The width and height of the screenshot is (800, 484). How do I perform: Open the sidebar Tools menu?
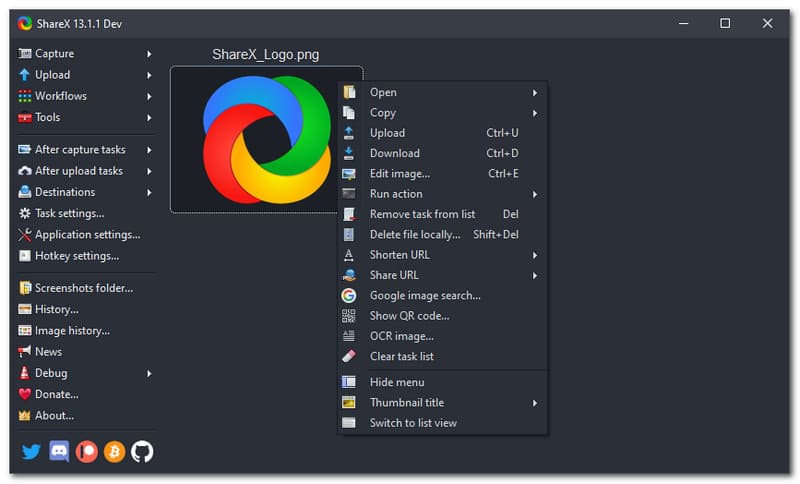coord(85,117)
